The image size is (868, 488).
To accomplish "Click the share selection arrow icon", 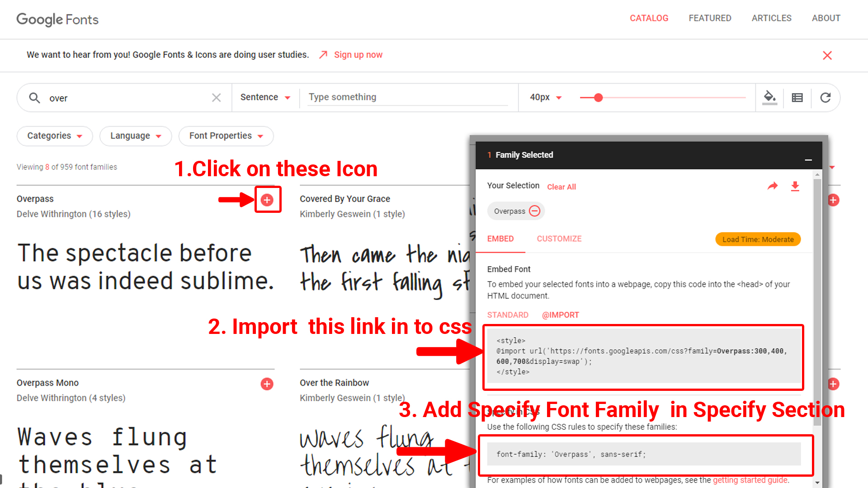I will pos(773,186).
